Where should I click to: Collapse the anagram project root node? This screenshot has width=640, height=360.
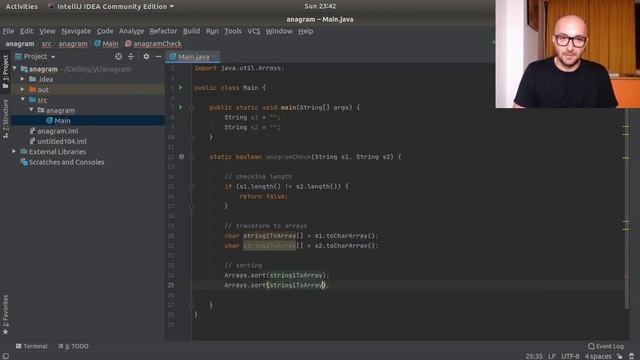point(15,69)
